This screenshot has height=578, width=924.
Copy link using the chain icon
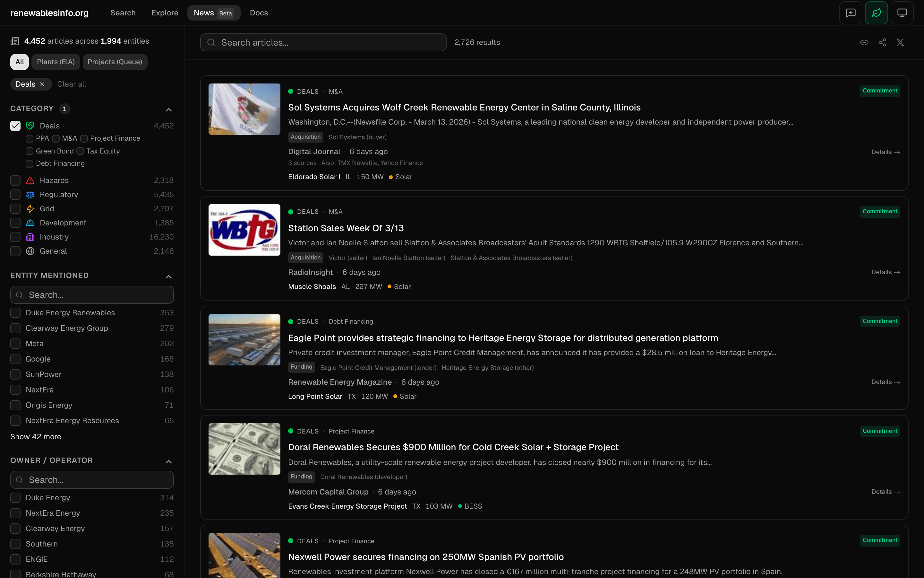864,42
